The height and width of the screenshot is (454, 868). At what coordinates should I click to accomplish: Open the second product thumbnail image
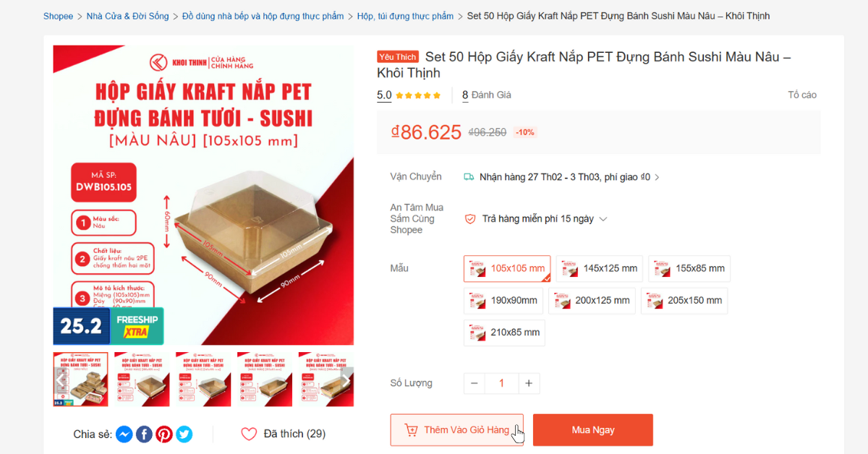142,379
